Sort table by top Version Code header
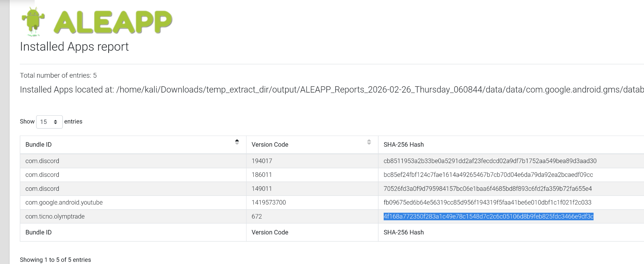 (270, 145)
